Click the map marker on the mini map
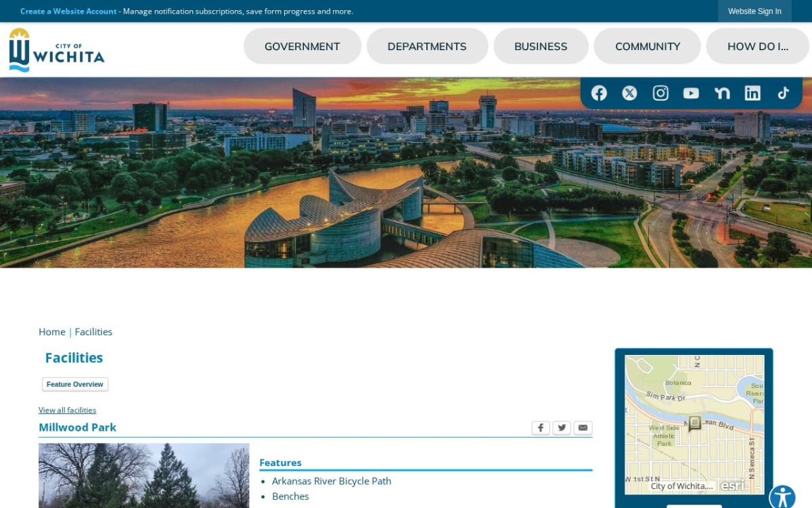This screenshot has width=812, height=508. (694, 423)
